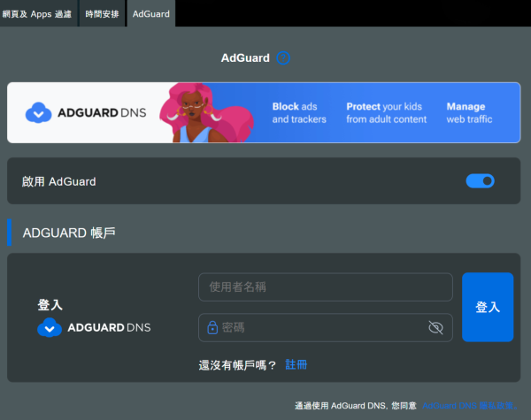The height and width of the screenshot is (420, 531).
Task: Click the AdGuard DNS cloud logo beside login
Action: [50, 327]
